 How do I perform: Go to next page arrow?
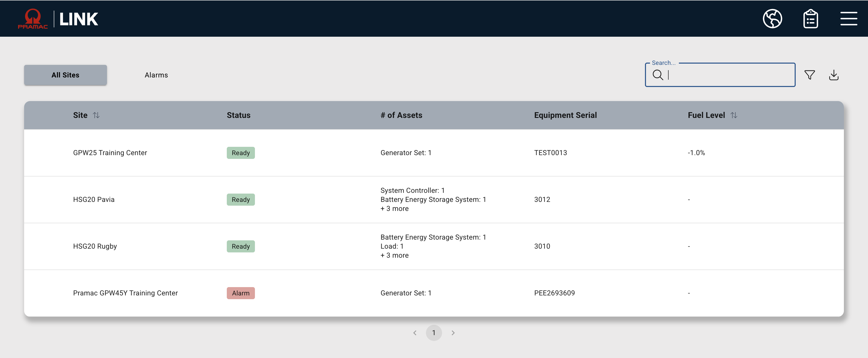453,333
